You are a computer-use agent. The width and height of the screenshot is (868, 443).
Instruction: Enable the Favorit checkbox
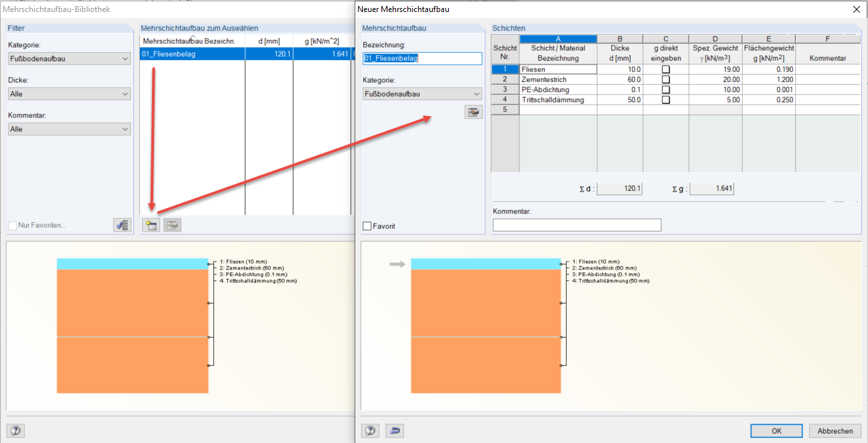367,226
